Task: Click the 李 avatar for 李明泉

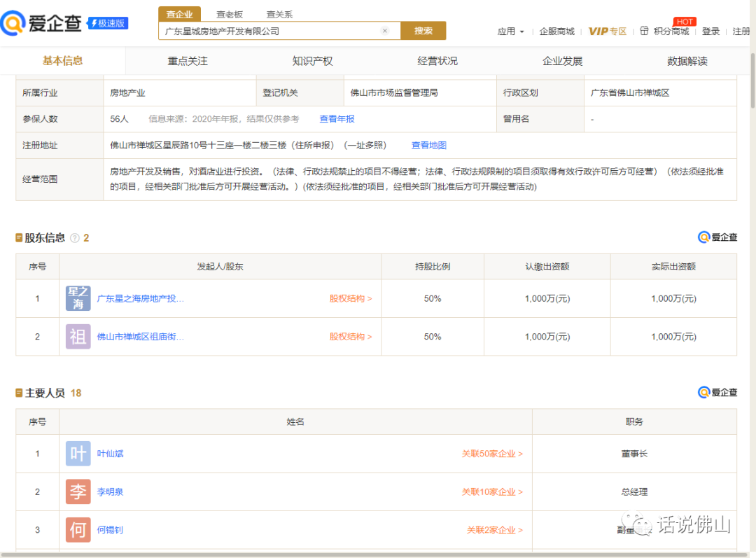Action: point(78,491)
